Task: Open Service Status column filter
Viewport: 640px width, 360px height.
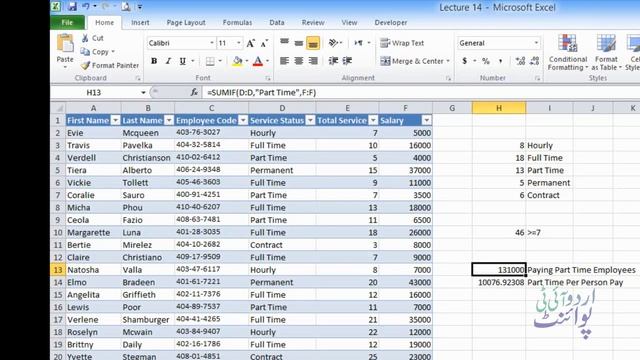Action: tap(311, 120)
